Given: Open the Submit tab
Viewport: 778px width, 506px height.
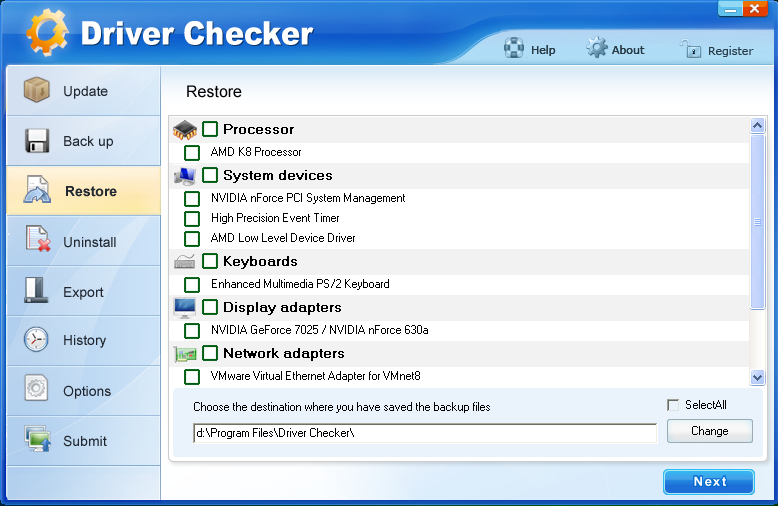Looking at the screenshot, I should [85, 441].
